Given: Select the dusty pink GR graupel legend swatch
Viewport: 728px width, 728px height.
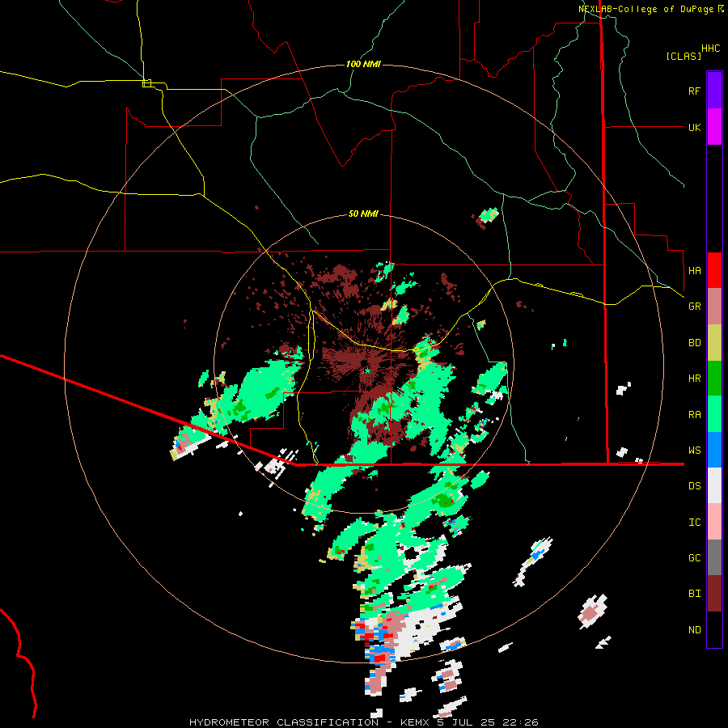Looking at the screenshot, I should (x=714, y=306).
